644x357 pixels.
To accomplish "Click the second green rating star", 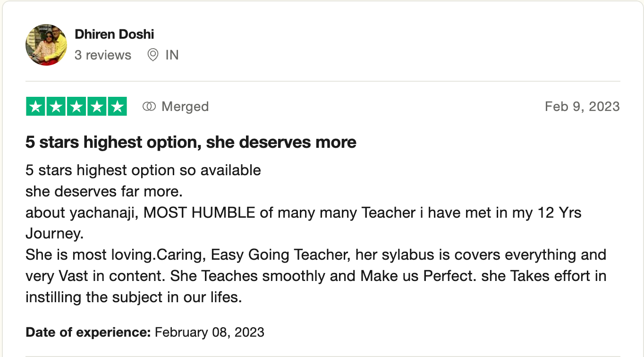I will [56, 107].
